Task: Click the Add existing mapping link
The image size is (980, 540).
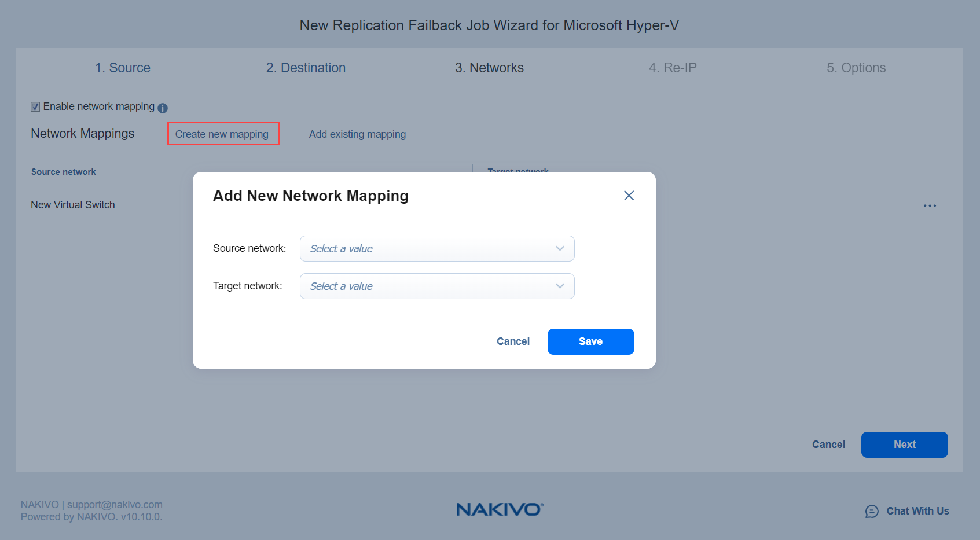Action: 357,134
